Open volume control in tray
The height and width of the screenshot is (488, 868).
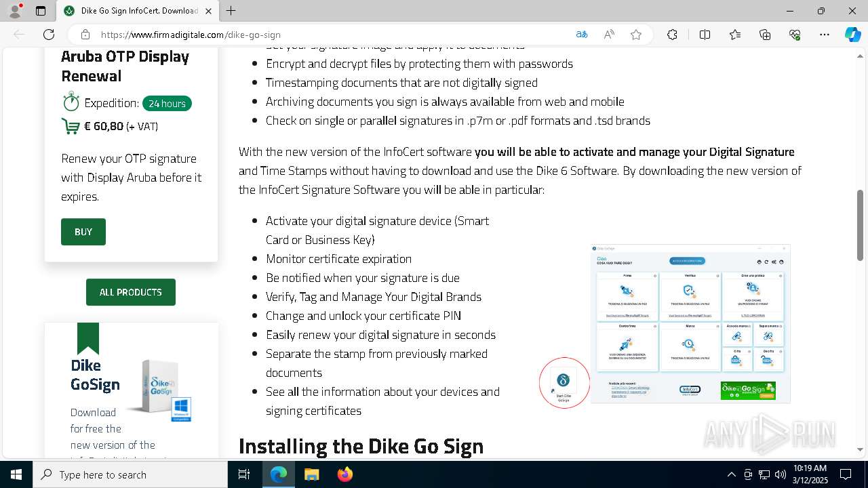click(780, 474)
